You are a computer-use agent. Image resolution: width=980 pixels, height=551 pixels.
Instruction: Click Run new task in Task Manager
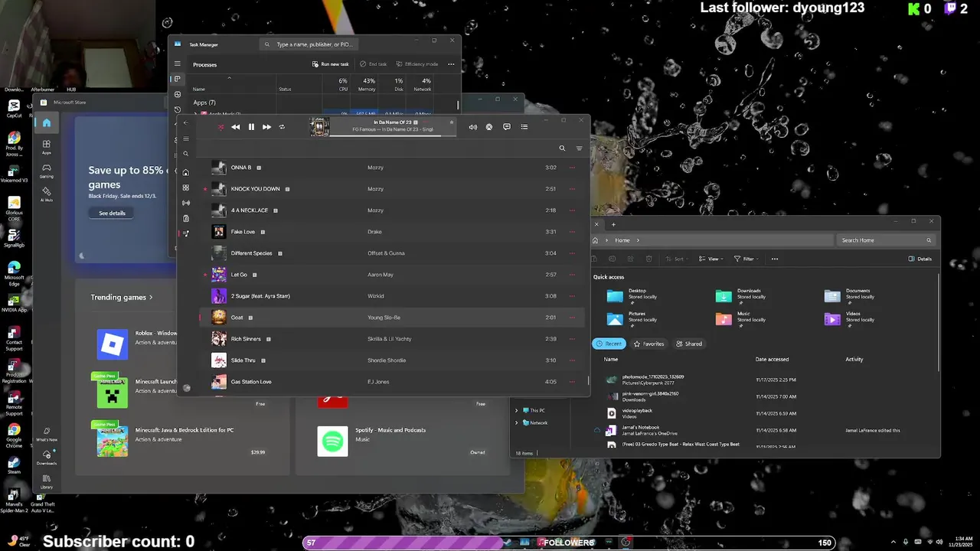331,64
